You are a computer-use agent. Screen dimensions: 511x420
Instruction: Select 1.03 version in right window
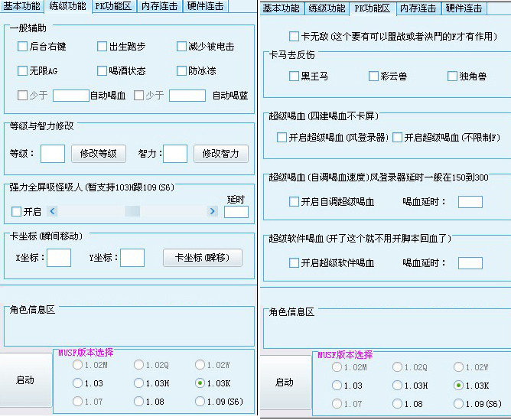(337, 386)
